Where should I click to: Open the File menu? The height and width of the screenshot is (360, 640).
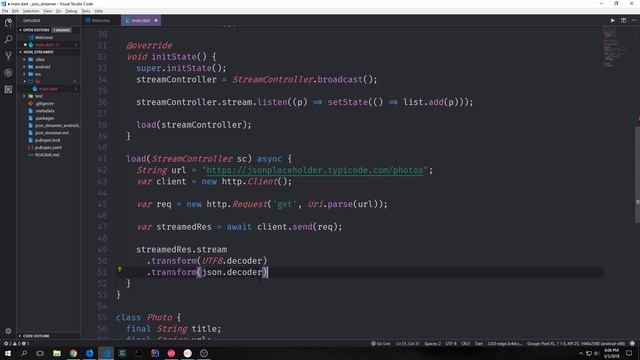coord(5,11)
